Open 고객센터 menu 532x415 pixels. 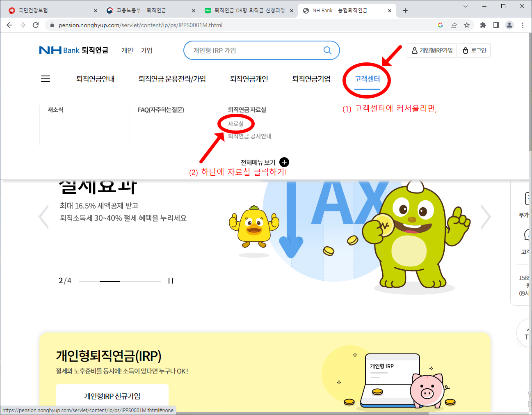coord(367,79)
